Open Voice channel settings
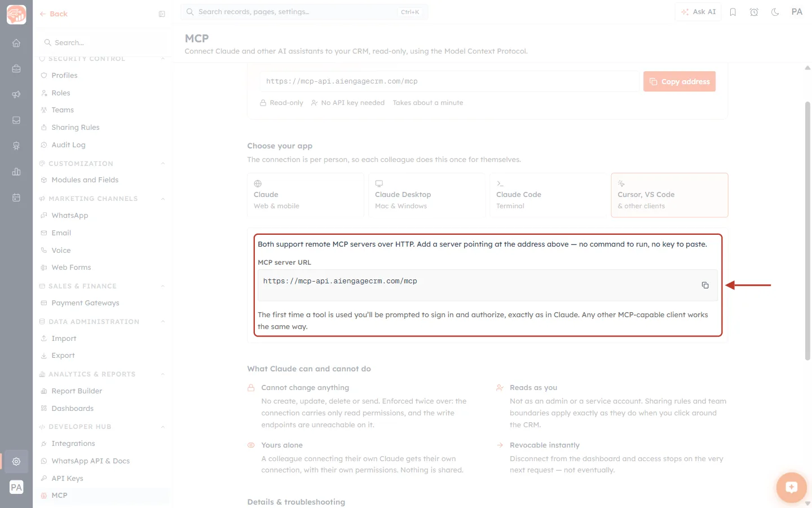 pyautogui.click(x=103, y=251)
